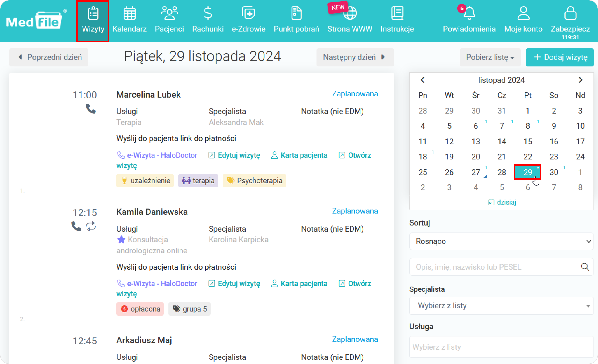Expand Specjalista filter dropdown
Screen dimensions: 598x364
[502, 305]
